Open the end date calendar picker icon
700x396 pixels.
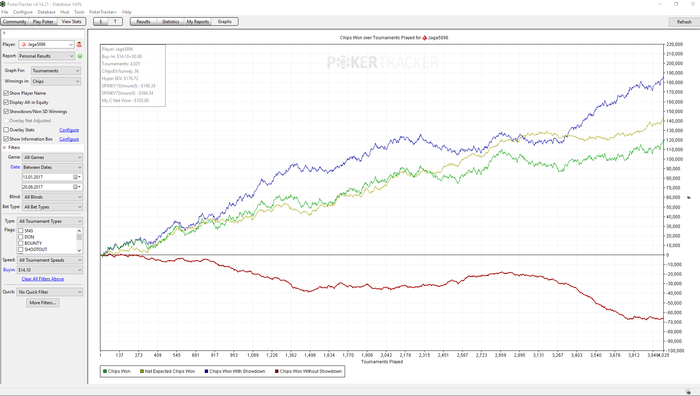pos(76,187)
